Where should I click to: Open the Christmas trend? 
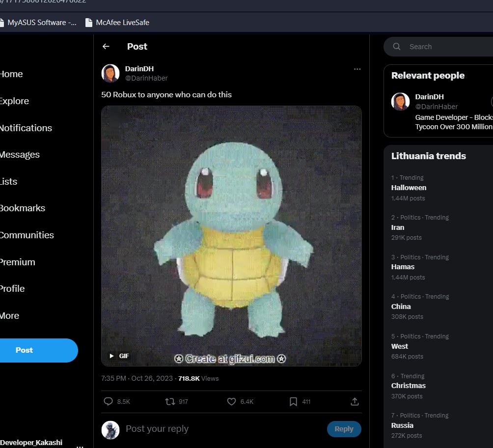click(x=409, y=386)
